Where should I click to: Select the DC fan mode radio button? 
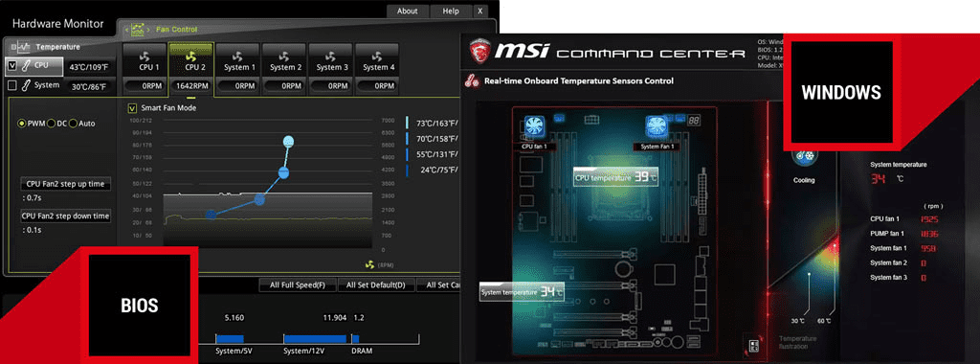coord(52,124)
